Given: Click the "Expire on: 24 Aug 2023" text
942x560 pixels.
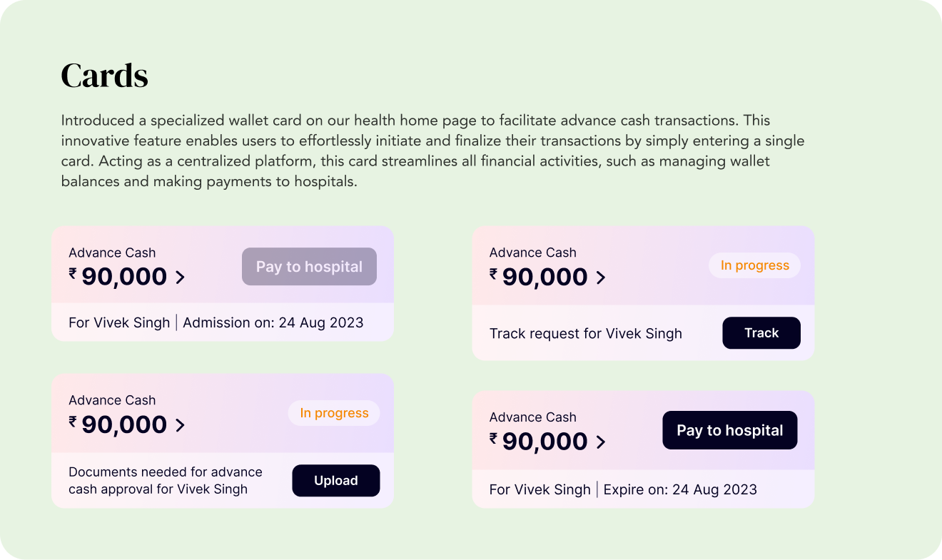Looking at the screenshot, I should click(680, 489).
